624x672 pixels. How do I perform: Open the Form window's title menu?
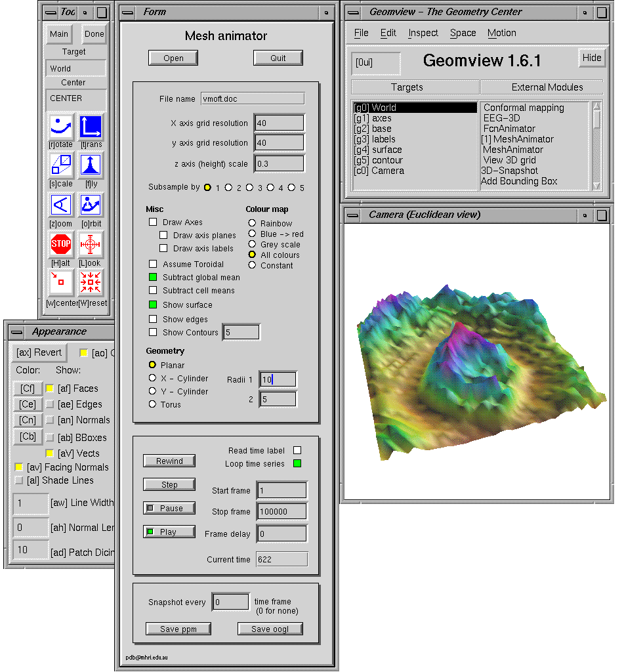click(x=128, y=12)
